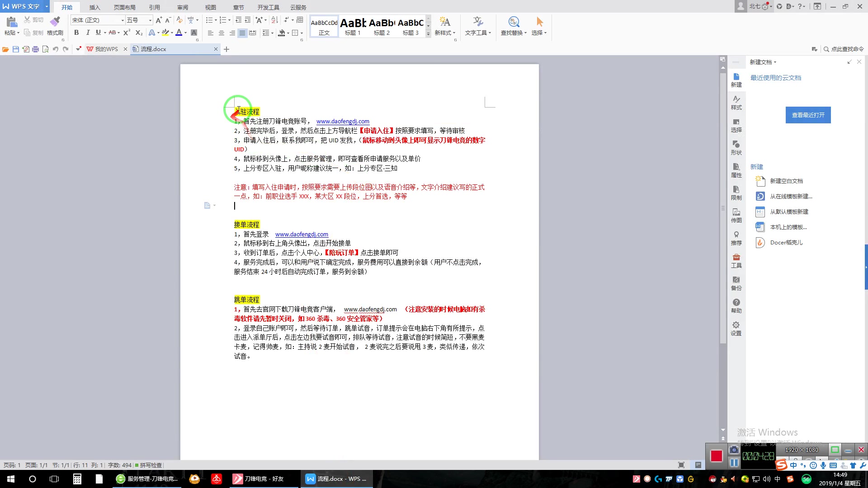
Task: Click the Paste (粘贴) icon
Action: (x=12, y=22)
